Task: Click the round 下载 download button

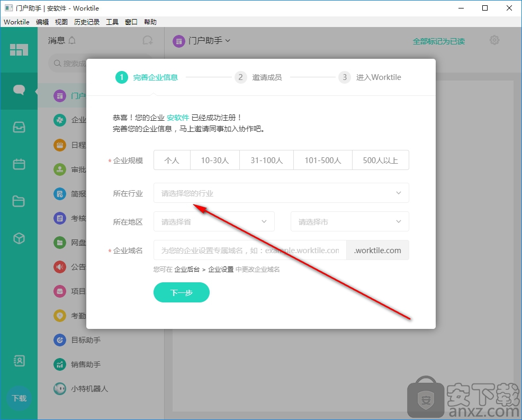Action: [19, 398]
